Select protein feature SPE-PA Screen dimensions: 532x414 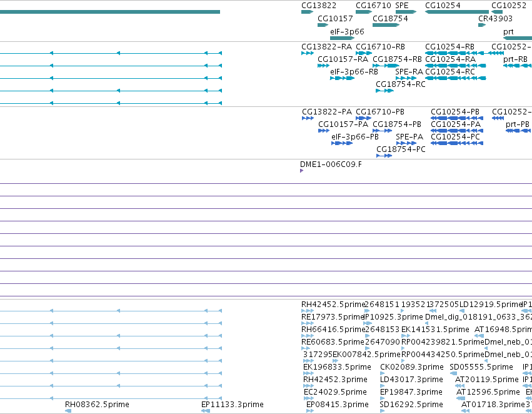click(x=406, y=143)
